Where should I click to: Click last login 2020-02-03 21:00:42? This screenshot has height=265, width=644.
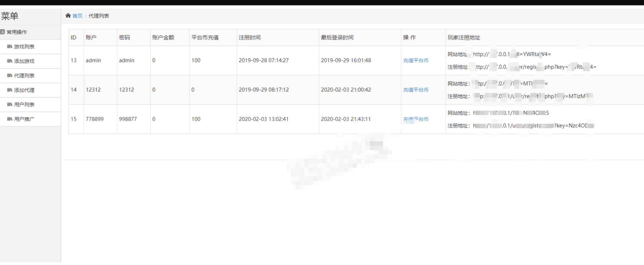point(346,90)
